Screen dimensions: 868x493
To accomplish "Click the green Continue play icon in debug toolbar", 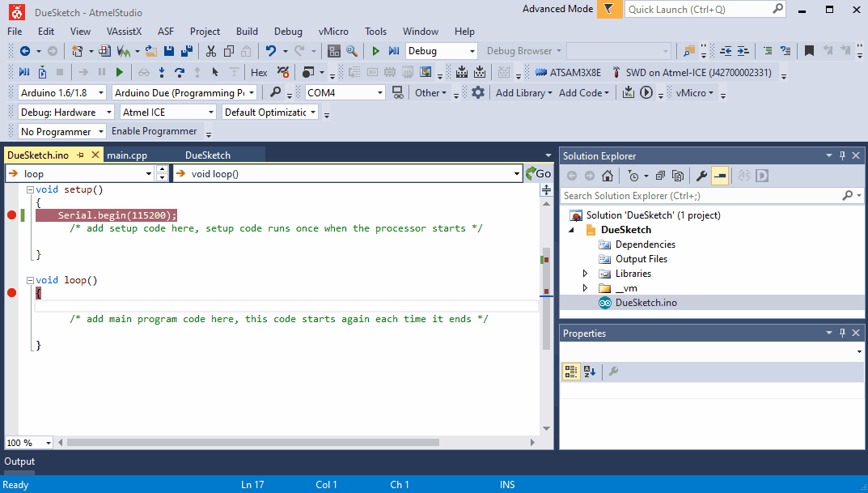I will pos(120,72).
